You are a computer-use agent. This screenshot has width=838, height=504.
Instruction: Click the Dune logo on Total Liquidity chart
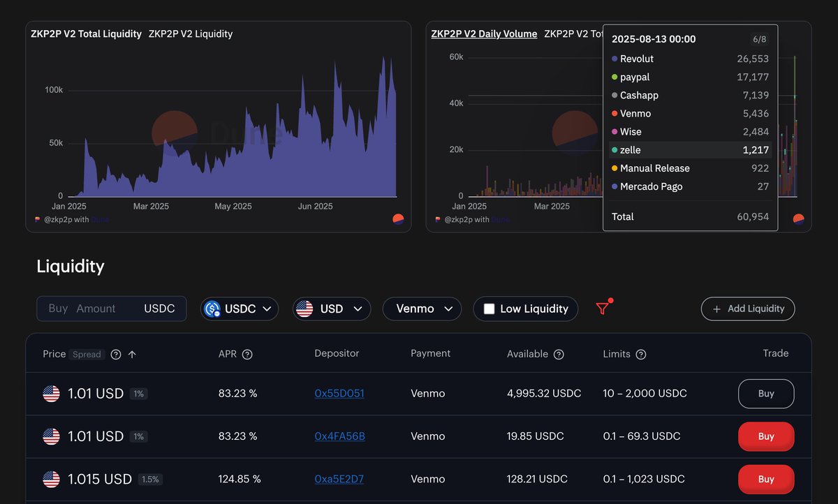398,219
